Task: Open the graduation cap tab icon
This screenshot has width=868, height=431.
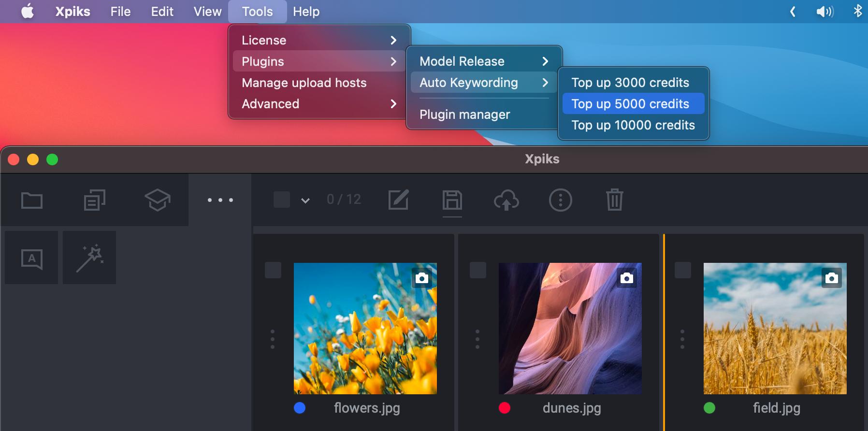Action: pyautogui.click(x=158, y=200)
